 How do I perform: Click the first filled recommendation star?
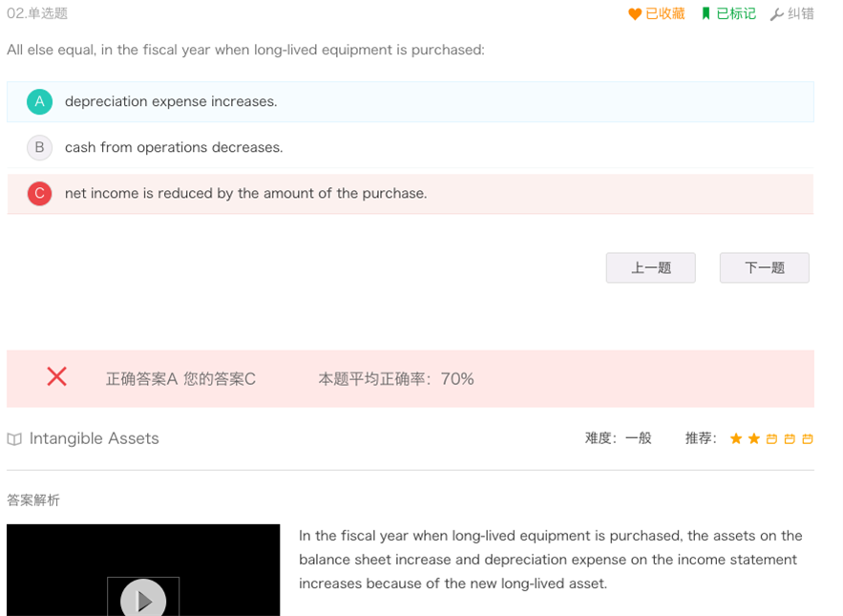click(736, 439)
